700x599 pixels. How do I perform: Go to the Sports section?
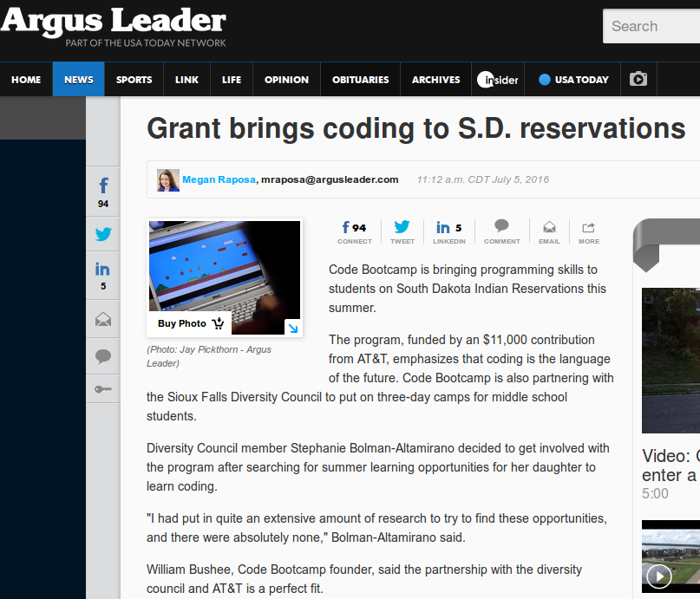tap(134, 80)
